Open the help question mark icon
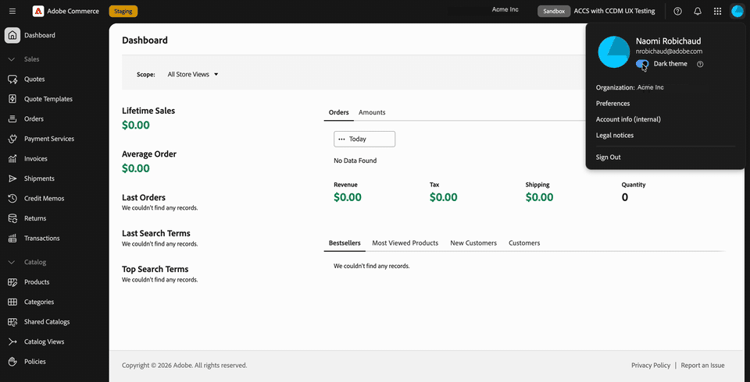This screenshot has height=382, width=750. [677, 11]
